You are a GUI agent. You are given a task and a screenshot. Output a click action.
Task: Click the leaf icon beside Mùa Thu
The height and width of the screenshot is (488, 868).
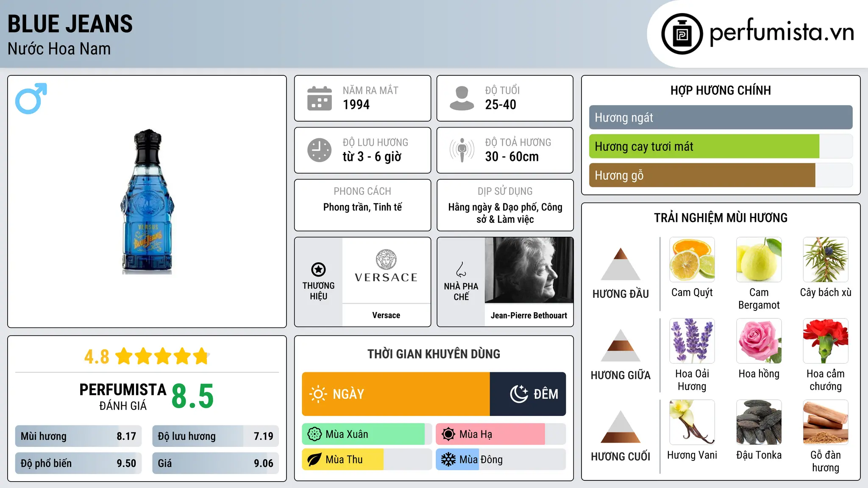pos(314,460)
